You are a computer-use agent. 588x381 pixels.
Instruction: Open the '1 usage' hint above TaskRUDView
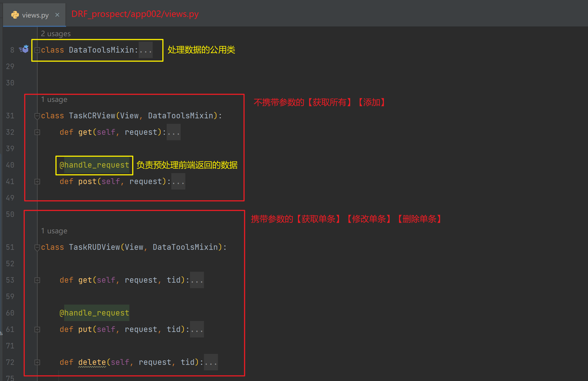54,231
